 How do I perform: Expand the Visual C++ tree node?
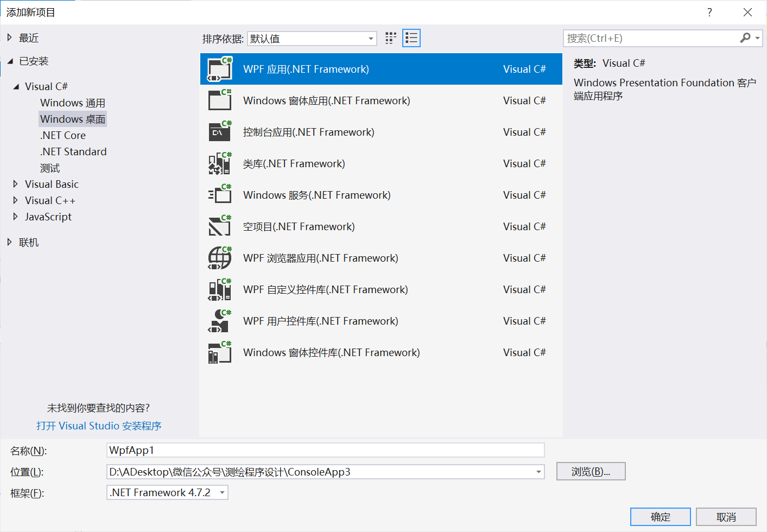coord(15,200)
